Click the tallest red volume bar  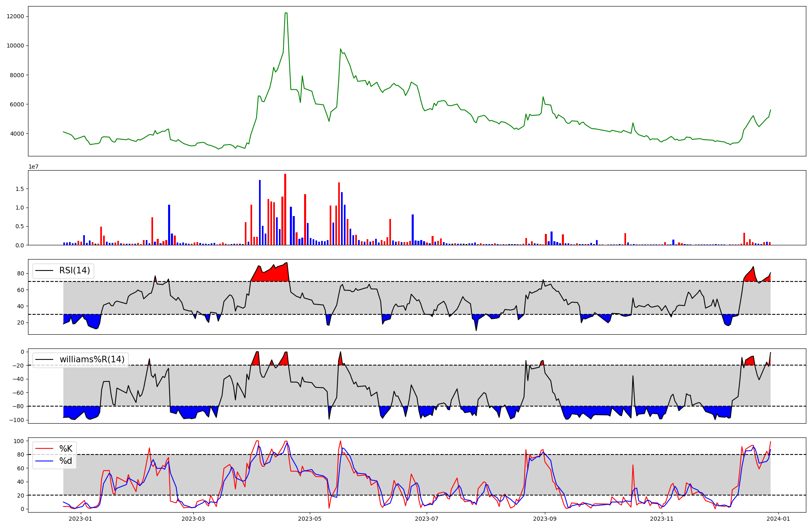[x=285, y=209]
